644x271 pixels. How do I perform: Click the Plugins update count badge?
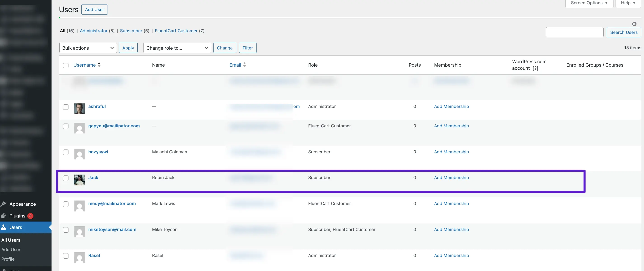point(30,216)
